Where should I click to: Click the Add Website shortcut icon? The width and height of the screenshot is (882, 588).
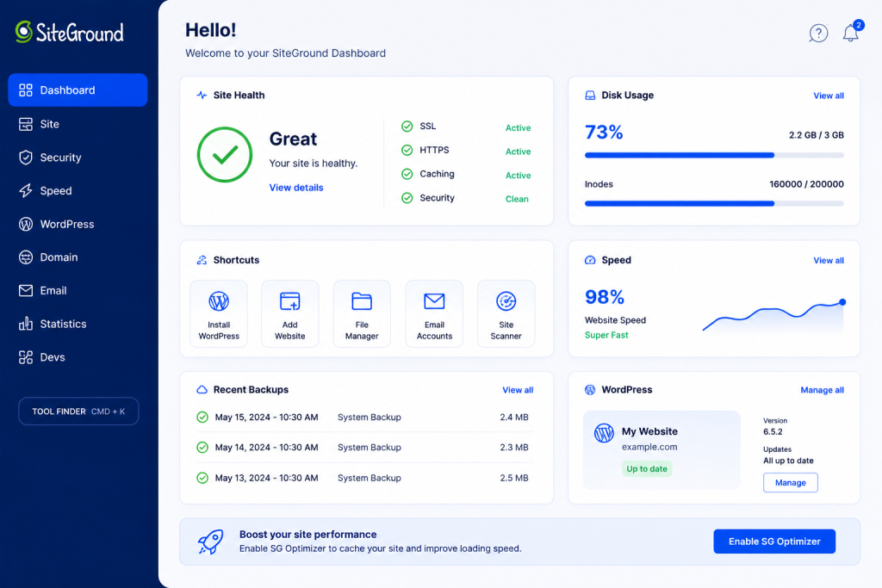coord(290,301)
